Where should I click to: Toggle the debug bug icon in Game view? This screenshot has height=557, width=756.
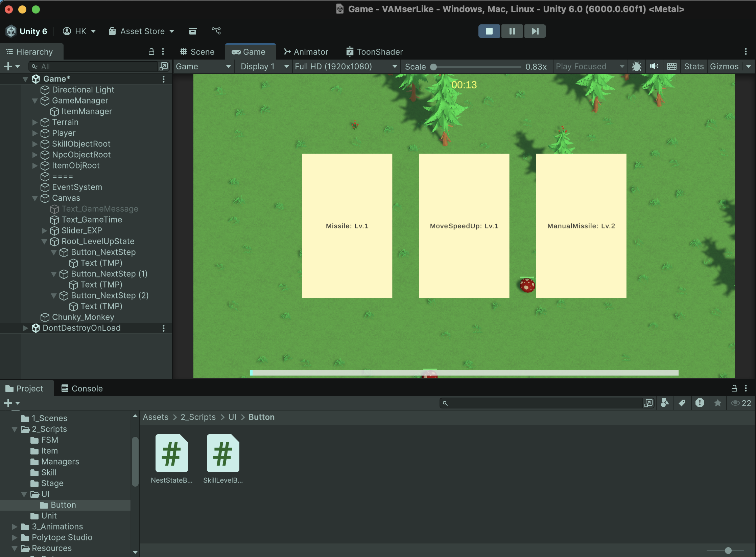pos(636,66)
